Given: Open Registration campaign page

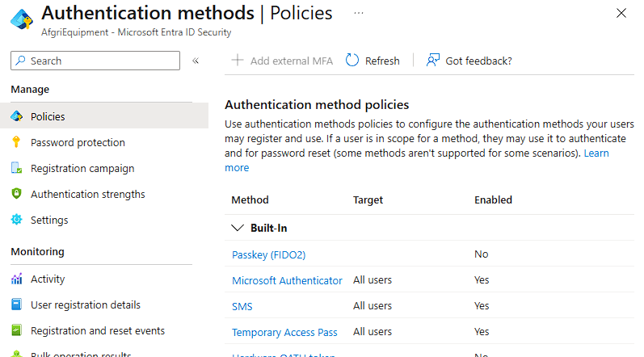Looking at the screenshot, I should [82, 169].
